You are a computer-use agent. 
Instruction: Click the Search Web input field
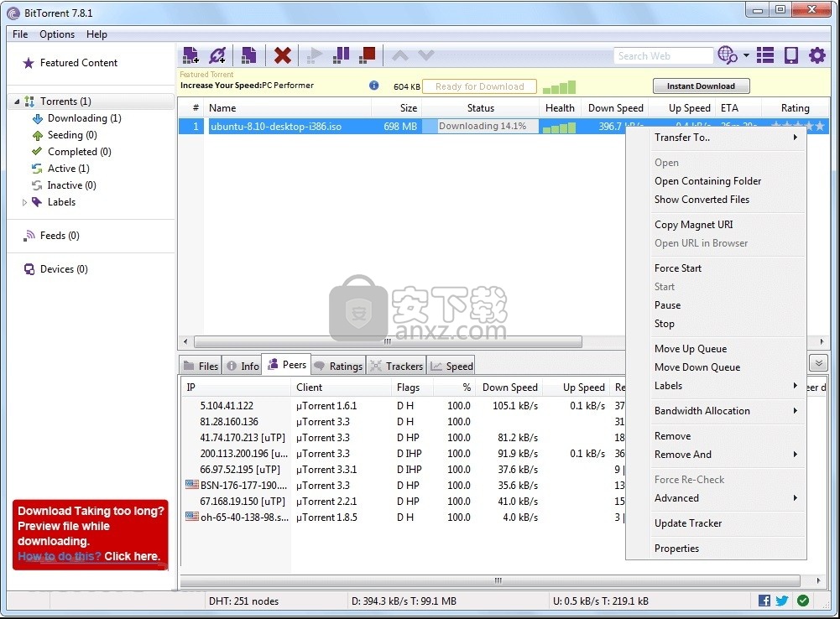pyautogui.click(x=663, y=55)
